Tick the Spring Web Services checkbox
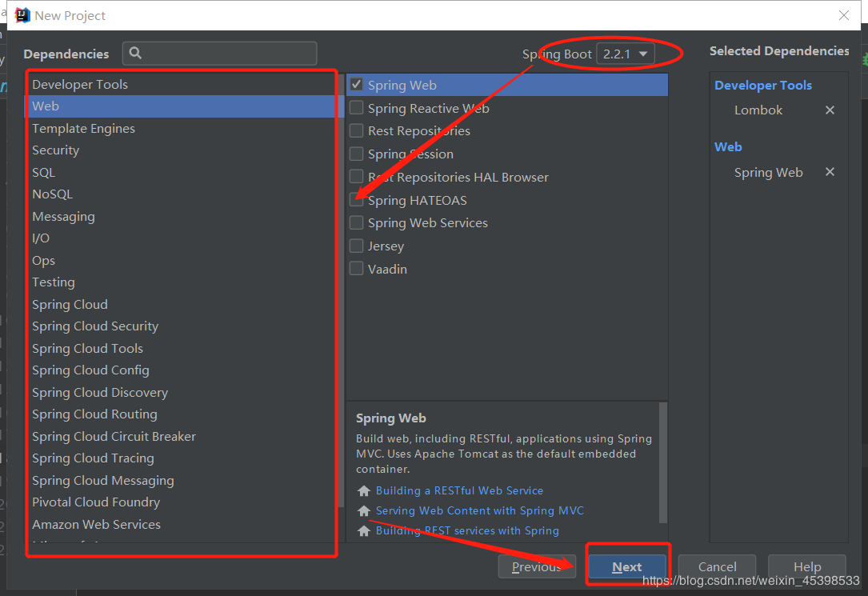The height and width of the screenshot is (596, 868). (x=357, y=222)
